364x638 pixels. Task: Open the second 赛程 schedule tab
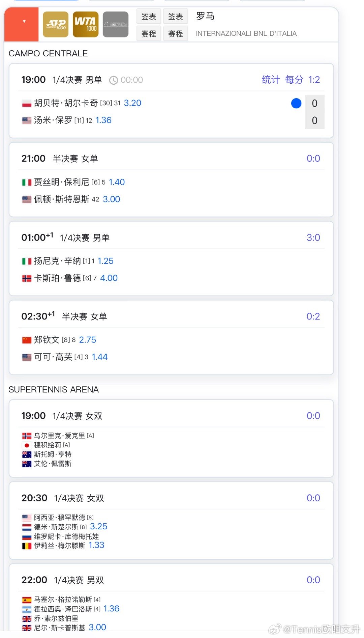(x=176, y=34)
